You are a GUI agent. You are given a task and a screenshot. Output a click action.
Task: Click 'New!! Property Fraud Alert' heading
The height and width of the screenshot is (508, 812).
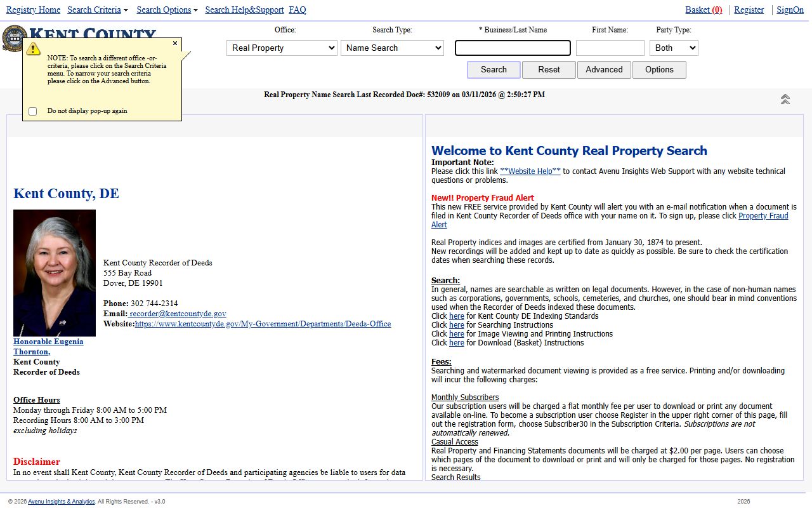pyautogui.click(x=483, y=198)
